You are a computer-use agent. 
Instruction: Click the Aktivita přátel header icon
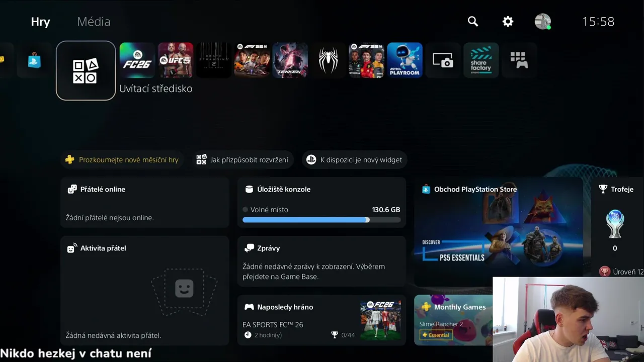(72, 248)
